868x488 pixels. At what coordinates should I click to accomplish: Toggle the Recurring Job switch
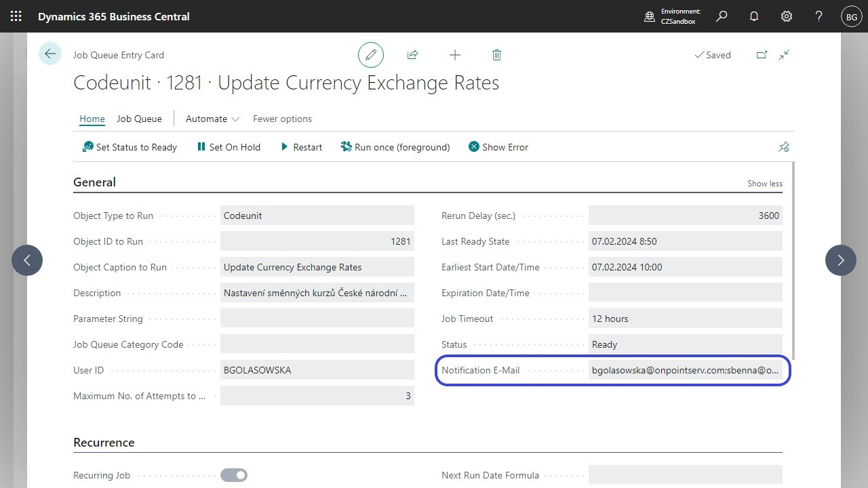234,475
